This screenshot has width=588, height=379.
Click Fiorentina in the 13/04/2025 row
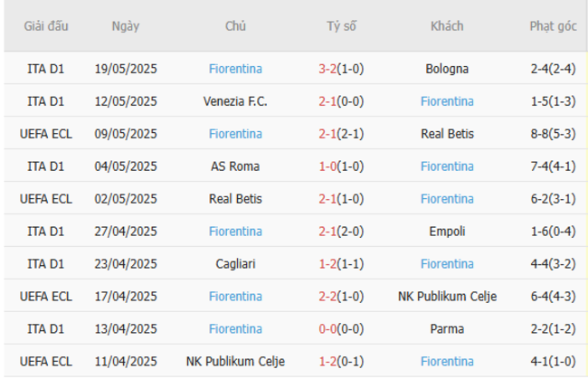tap(235, 329)
